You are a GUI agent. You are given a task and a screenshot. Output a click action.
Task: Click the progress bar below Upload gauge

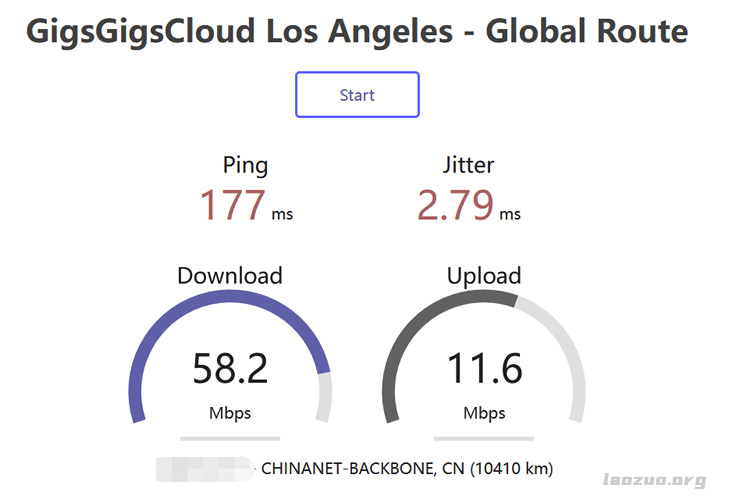(x=484, y=438)
